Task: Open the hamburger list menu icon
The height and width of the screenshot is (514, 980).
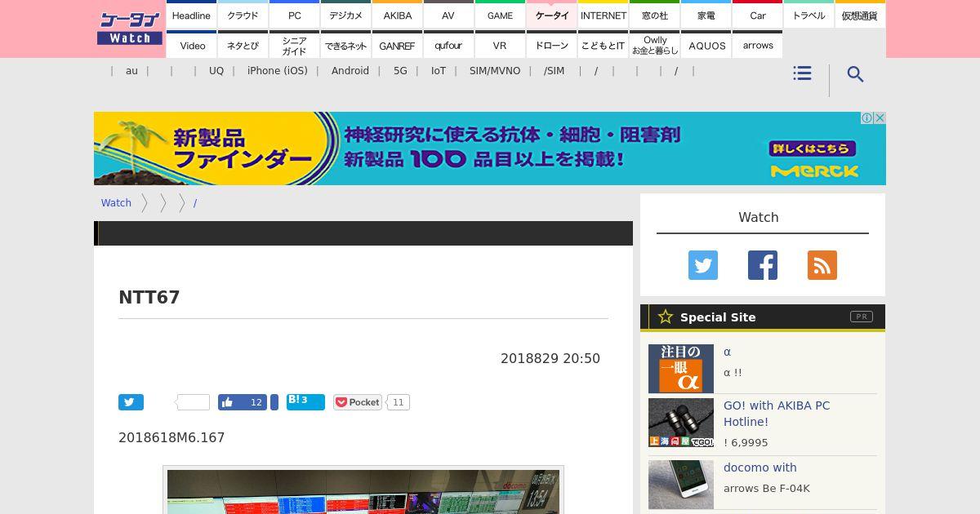Action: 802,73
